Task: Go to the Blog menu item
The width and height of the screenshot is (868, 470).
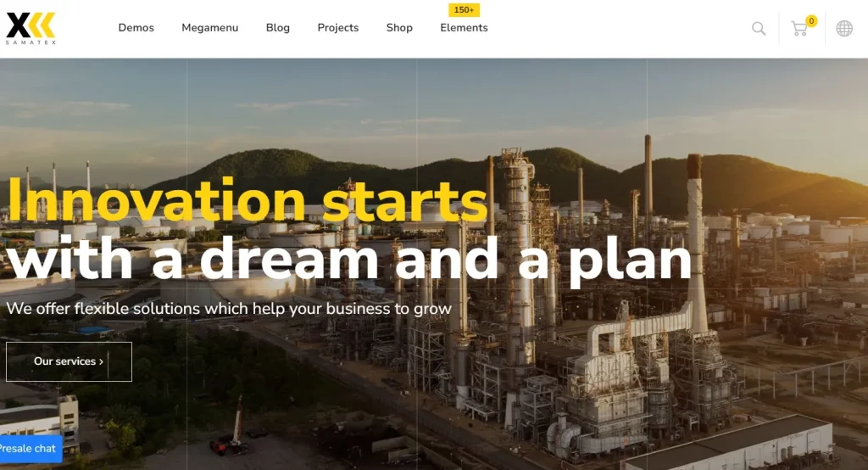Action: [x=278, y=28]
